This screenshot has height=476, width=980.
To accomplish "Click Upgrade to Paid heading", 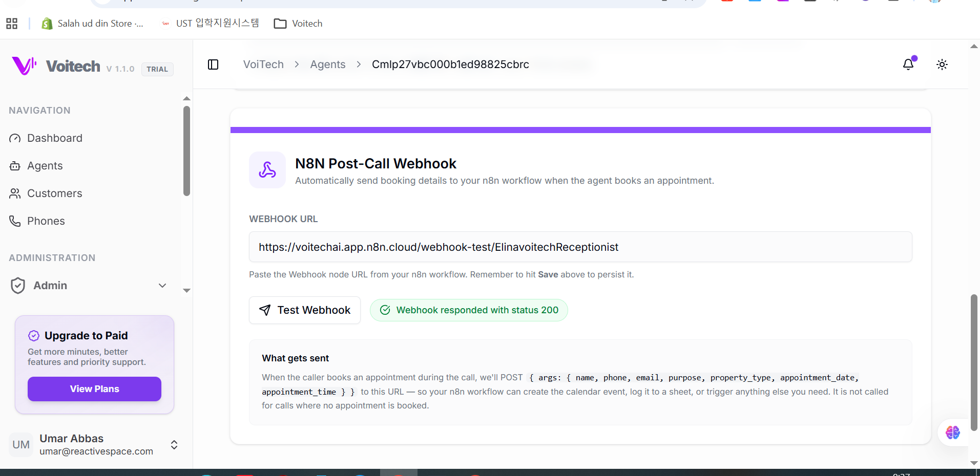I will coord(86,336).
